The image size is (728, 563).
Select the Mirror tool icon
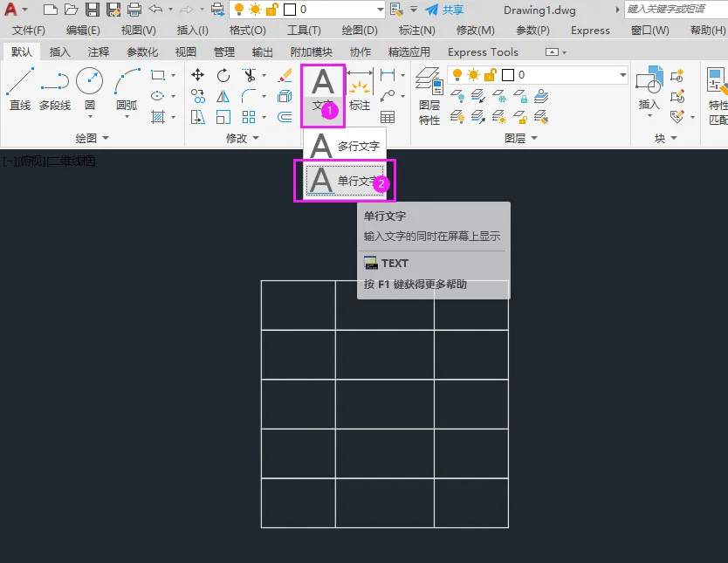pos(223,96)
